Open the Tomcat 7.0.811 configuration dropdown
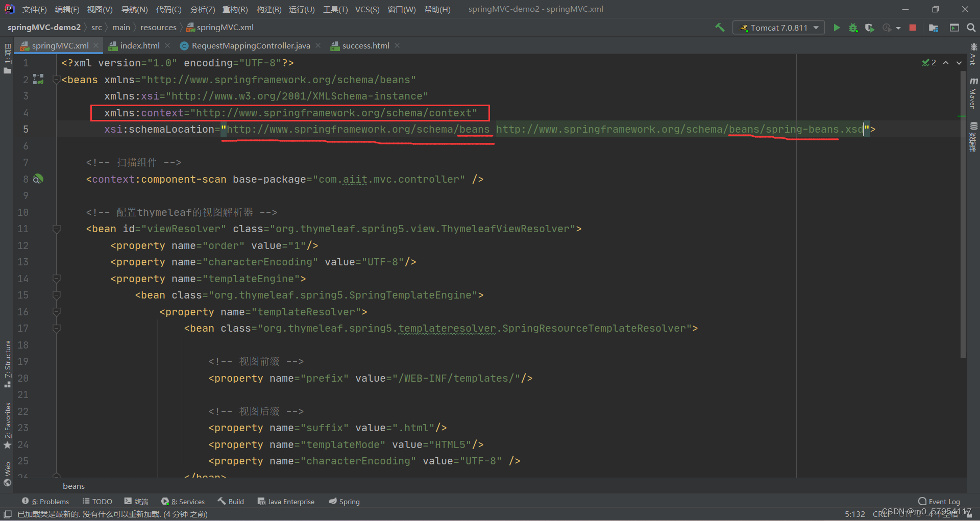 tap(778, 28)
